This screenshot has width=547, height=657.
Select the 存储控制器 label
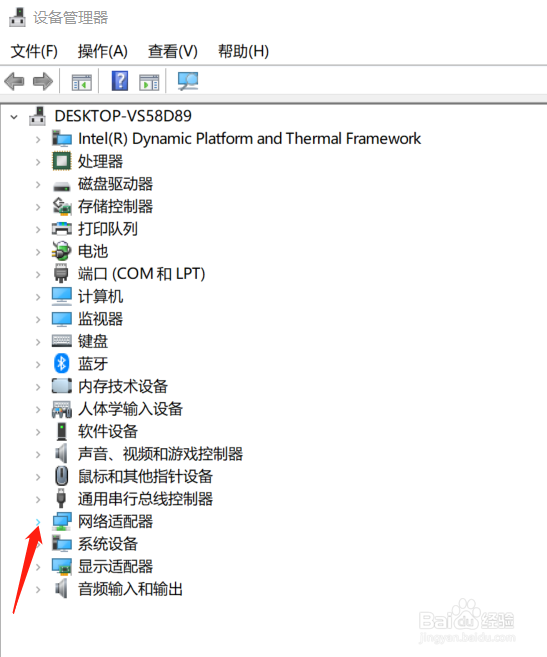tap(115, 206)
